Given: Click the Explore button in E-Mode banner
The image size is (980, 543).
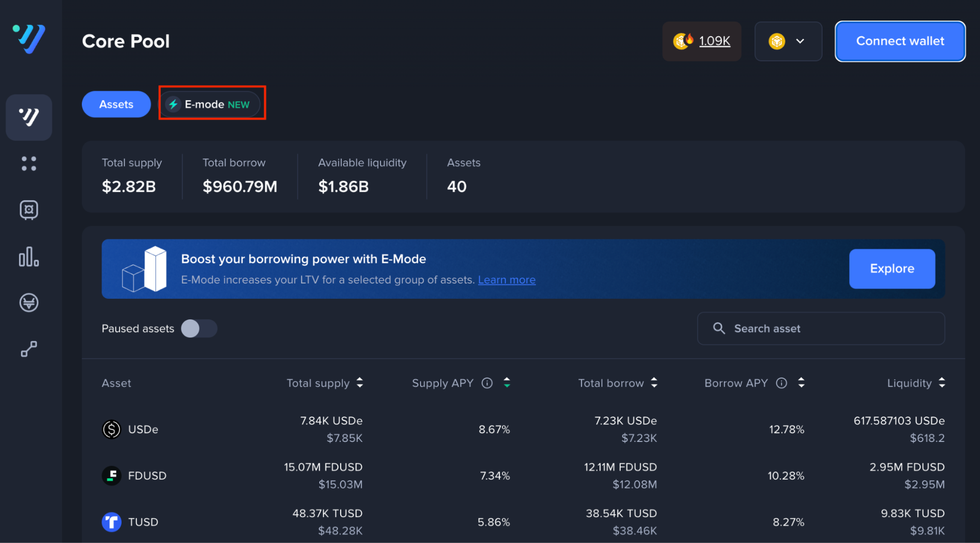Looking at the screenshot, I should pos(892,269).
